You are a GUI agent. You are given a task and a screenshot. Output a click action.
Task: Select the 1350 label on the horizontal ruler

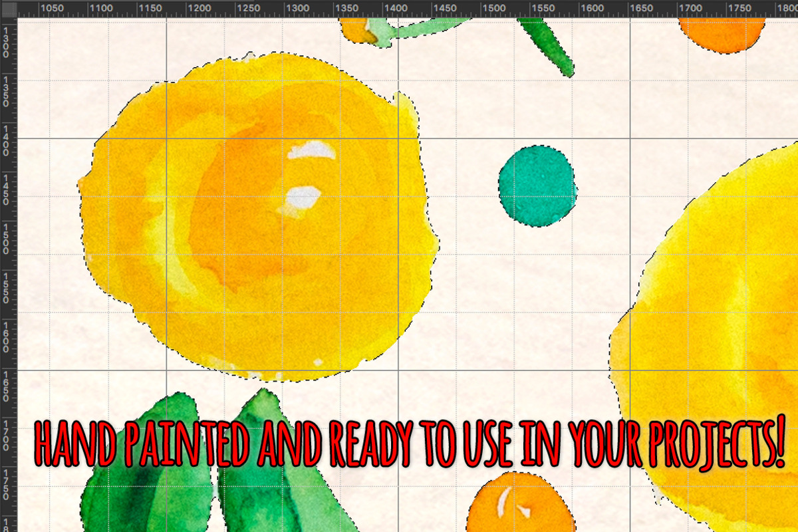346,9
